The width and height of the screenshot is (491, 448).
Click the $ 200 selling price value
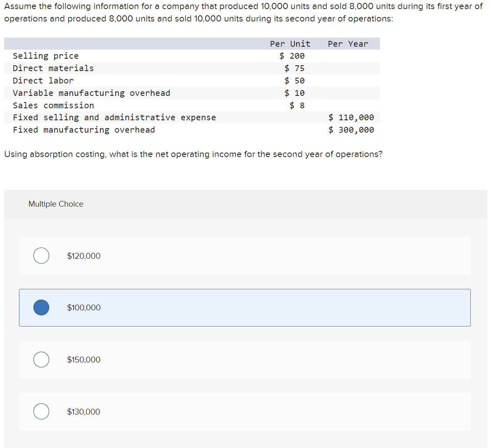tap(292, 56)
